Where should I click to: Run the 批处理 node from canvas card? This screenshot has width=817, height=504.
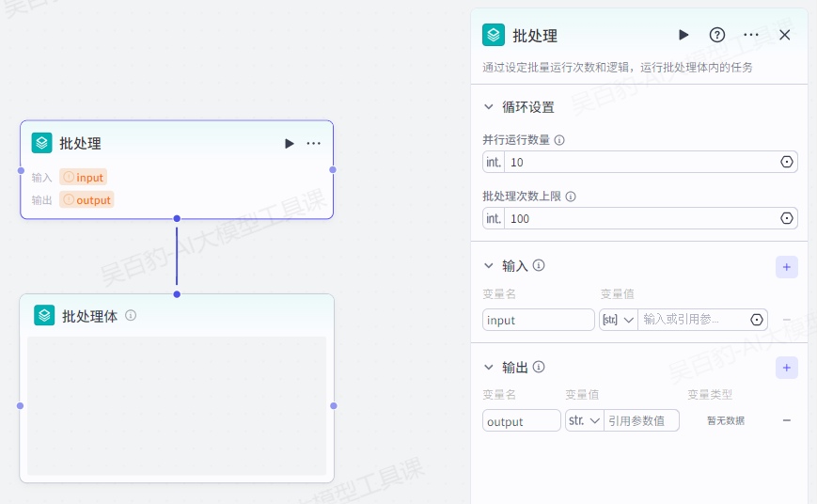click(290, 143)
